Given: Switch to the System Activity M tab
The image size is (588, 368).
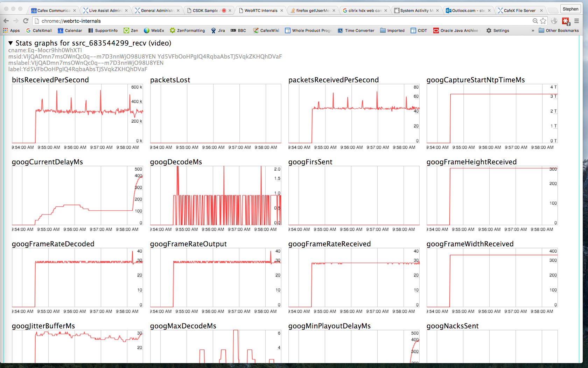Looking at the screenshot, I should 416,11.
